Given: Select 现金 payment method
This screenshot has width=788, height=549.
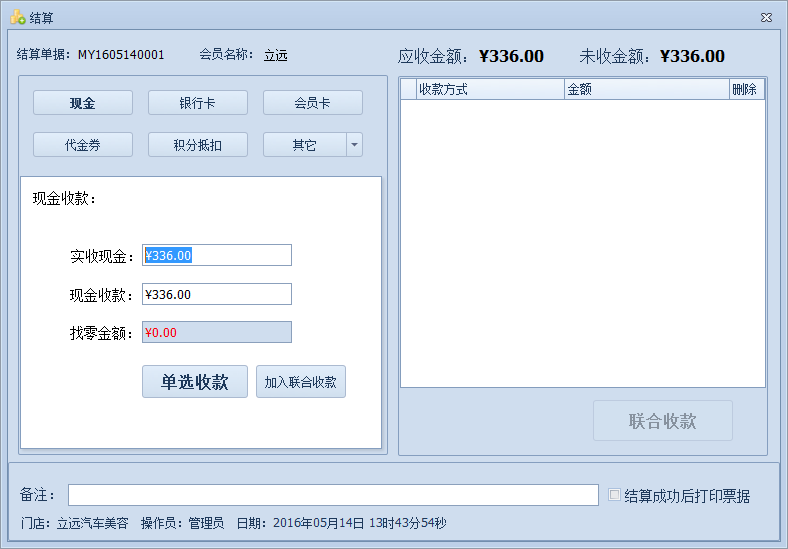Looking at the screenshot, I should pyautogui.click(x=83, y=103).
